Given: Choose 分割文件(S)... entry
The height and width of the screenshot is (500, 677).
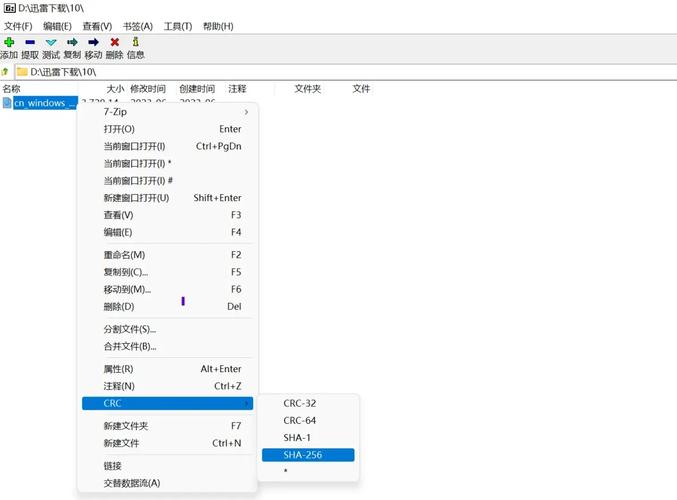Looking at the screenshot, I should (x=168, y=329).
